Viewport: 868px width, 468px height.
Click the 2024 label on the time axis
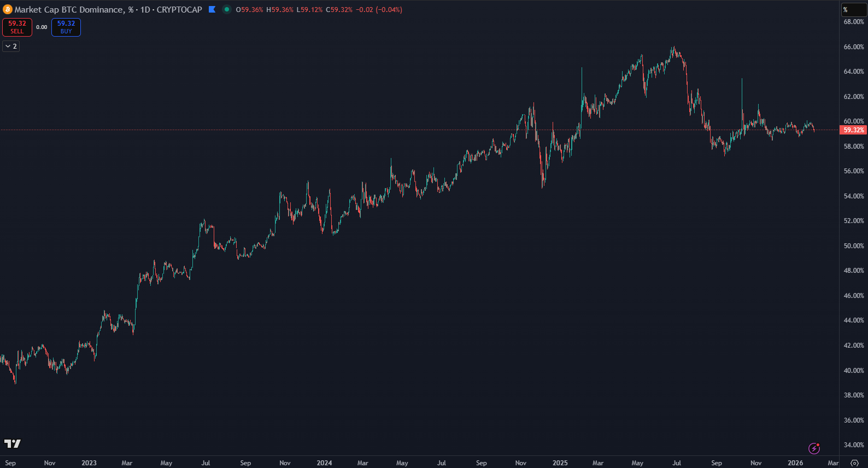point(324,463)
